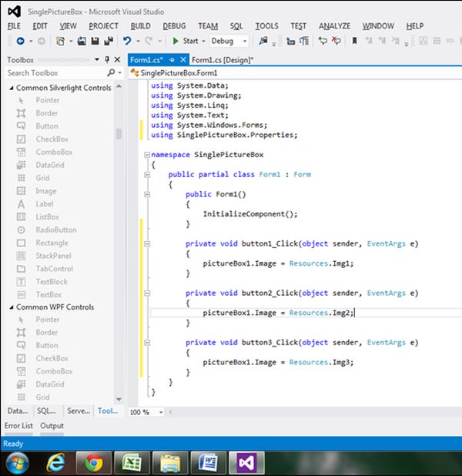Viewport: 462px width, 476px height.
Task: Close the Toolbox panel
Action: (x=117, y=59)
